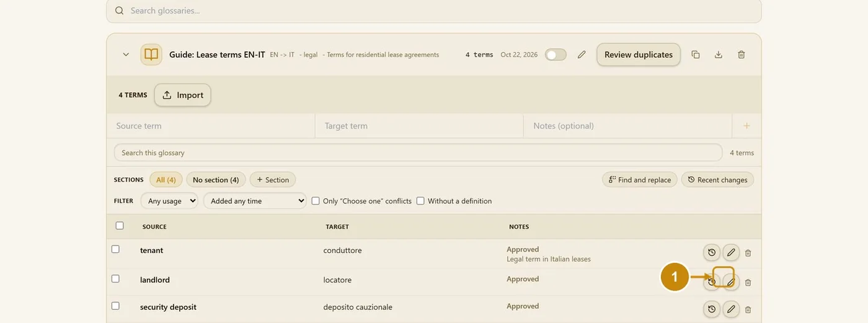The image size is (868, 323).
Task: Select all terms via header checkbox
Action: (120, 226)
